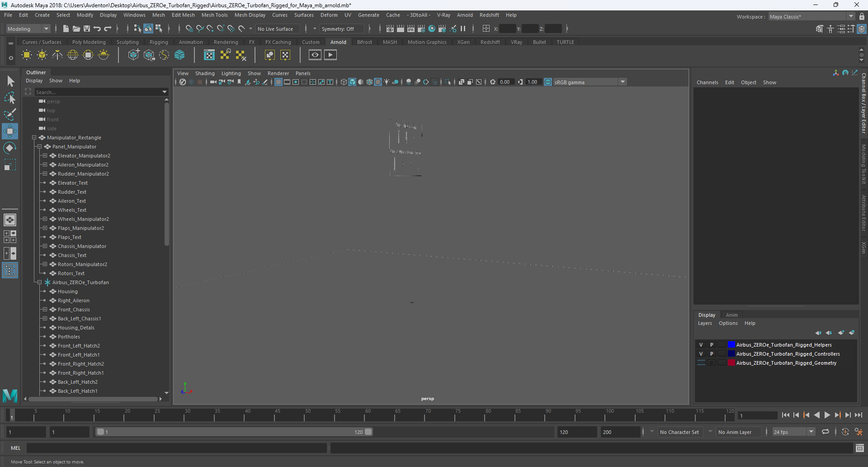Screen dimensions: 868x467
Task: Click the Redo arrow icon
Action: point(108,29)
